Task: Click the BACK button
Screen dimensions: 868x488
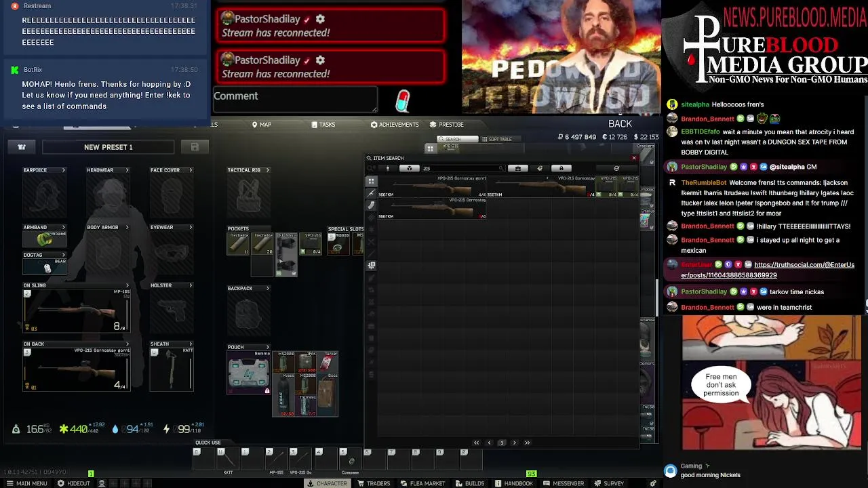Action: [x=620, y=124]
